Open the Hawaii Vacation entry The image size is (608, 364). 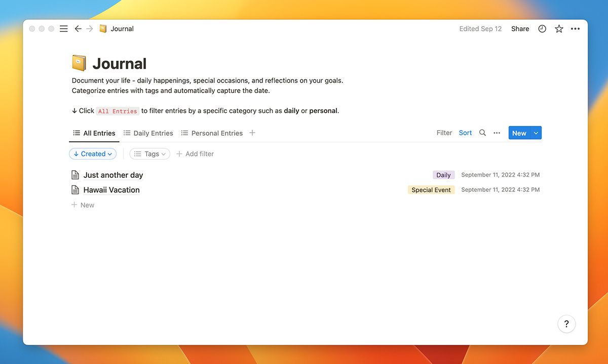[x=111, y=190]
